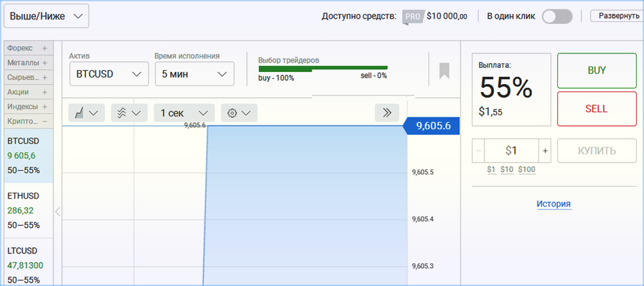
Task: Click the $1 amount input field
Action: click(511, 151)
